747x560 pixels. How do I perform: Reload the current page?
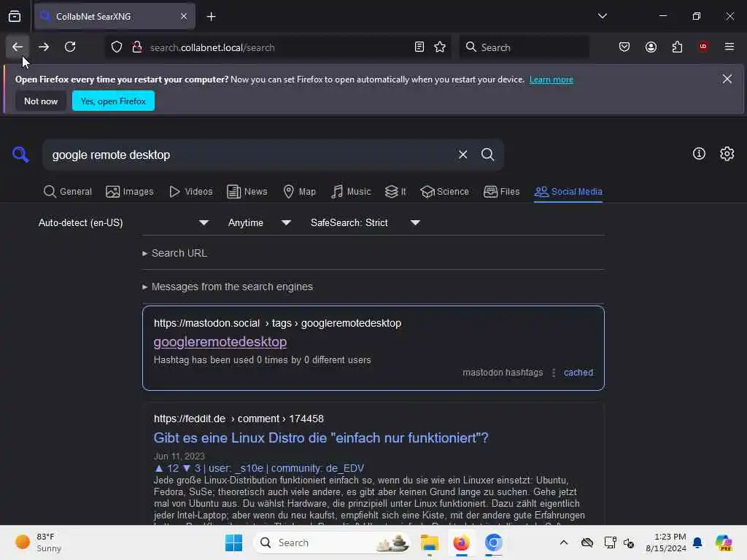click(70, 47)
